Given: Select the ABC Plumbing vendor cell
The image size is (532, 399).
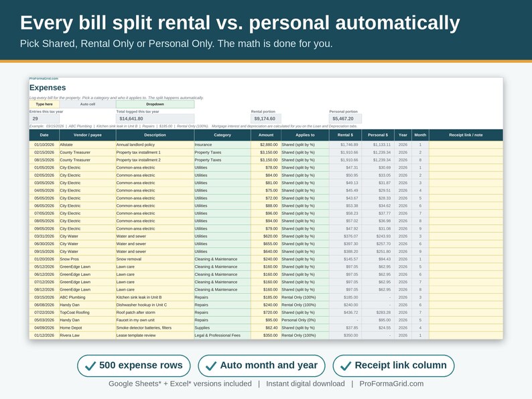Looking at the screenshot, I should (x=88, y=297).
